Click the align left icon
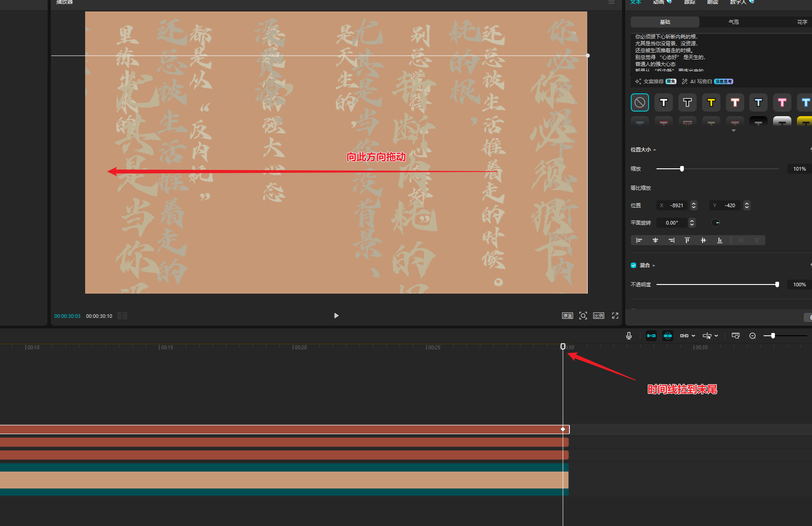812x526 pixels. 639,240
